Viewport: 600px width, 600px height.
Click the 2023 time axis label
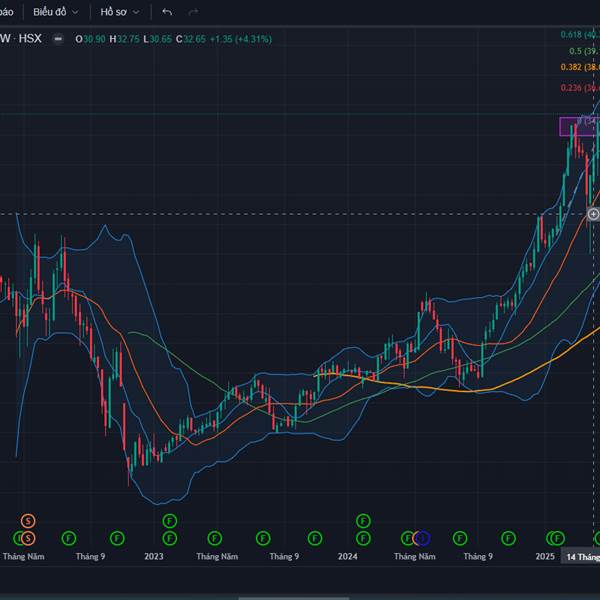pos(154,556)
